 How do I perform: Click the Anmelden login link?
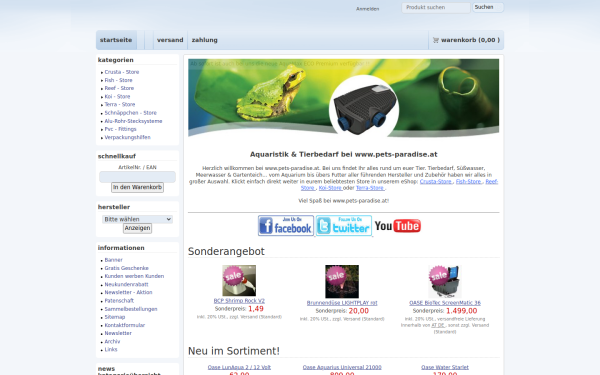367,9
